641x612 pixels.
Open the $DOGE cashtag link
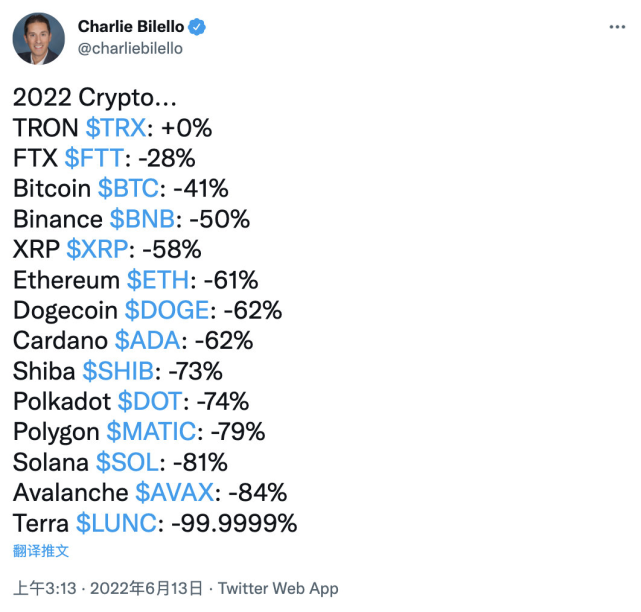(x=167, y=310)
